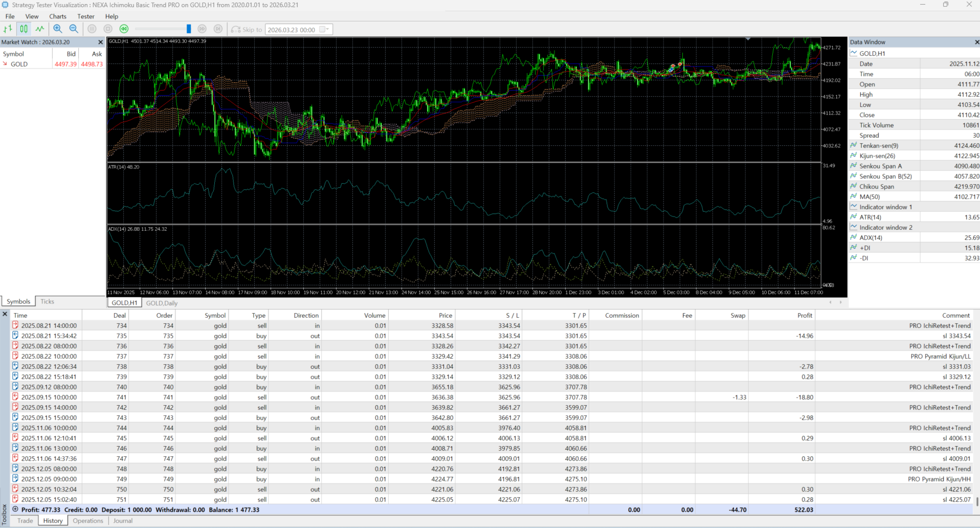Open the Skip to date calendar dropdown
The width and height of the screenshot is (980, 528).
pos(326,30)
